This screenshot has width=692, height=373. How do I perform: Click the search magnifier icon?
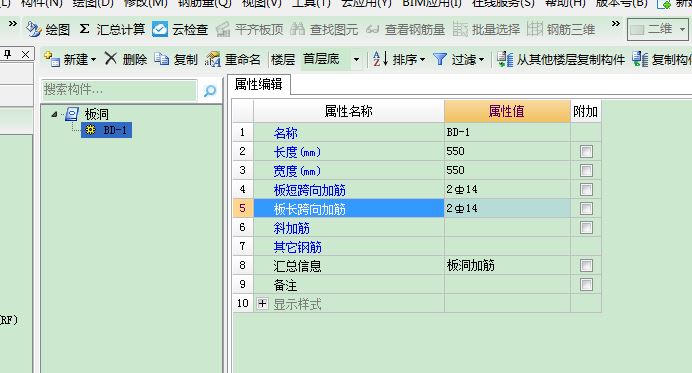tap(210, 90)
